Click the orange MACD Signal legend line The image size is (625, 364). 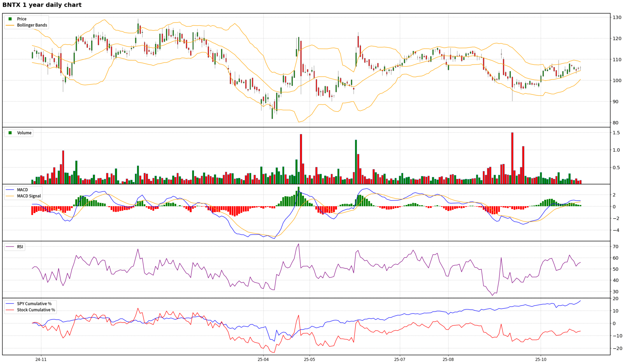[10, 196]
